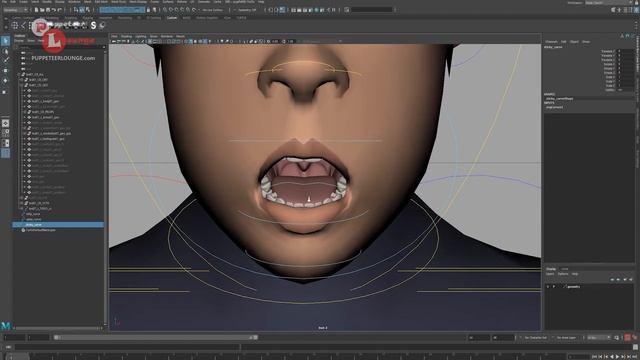Click the Open Scene icon in status line
This screenshot has width=640, height=360.
(42, 9)
